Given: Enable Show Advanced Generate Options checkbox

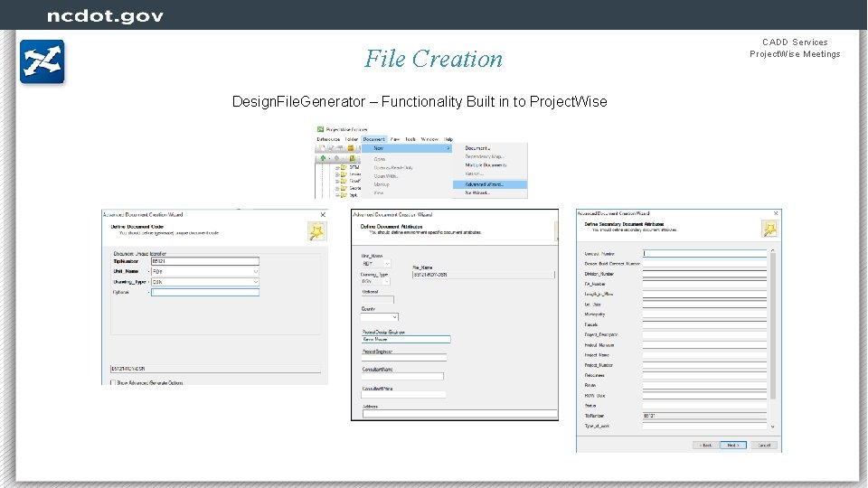Looking at the screenshot, I should coord(113,382).
